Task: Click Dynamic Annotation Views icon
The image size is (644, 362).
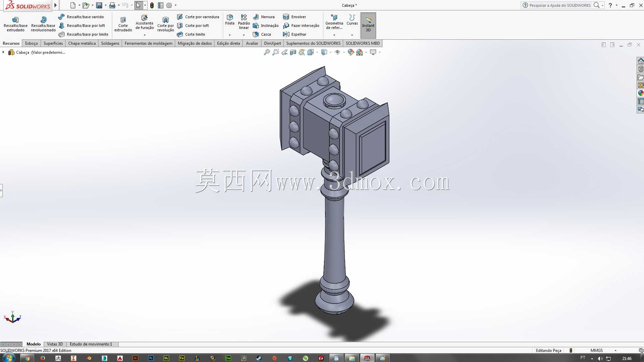Action: click(302, 52)
